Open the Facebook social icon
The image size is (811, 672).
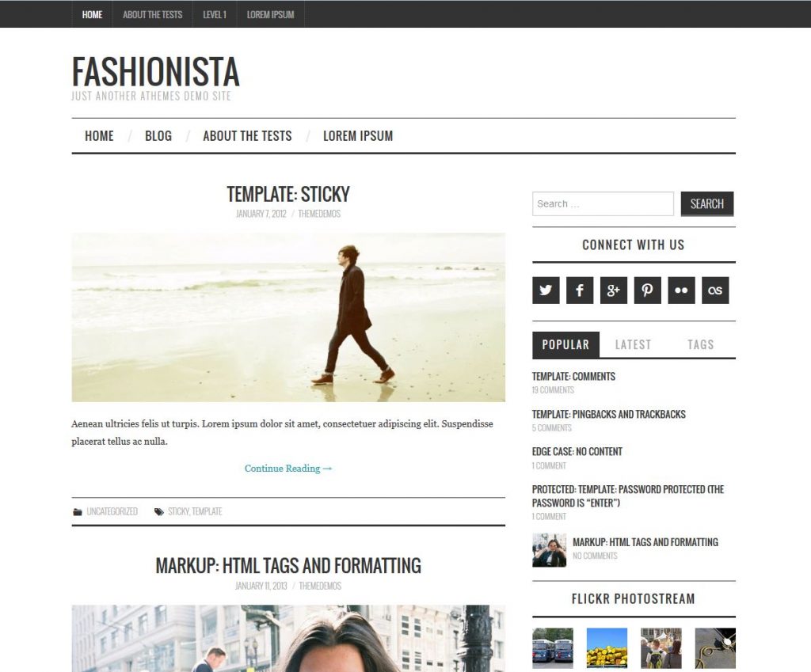(579, 290)
